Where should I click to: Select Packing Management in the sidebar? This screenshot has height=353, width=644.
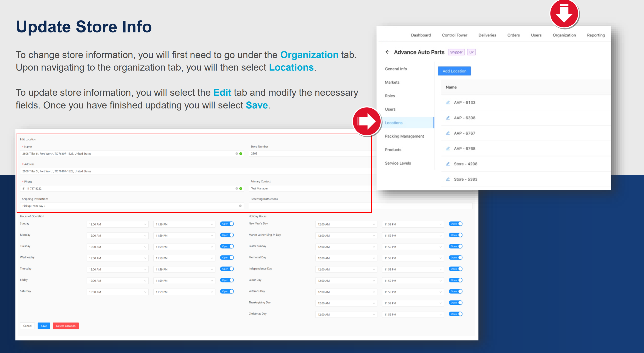click(x=404, y=136)
